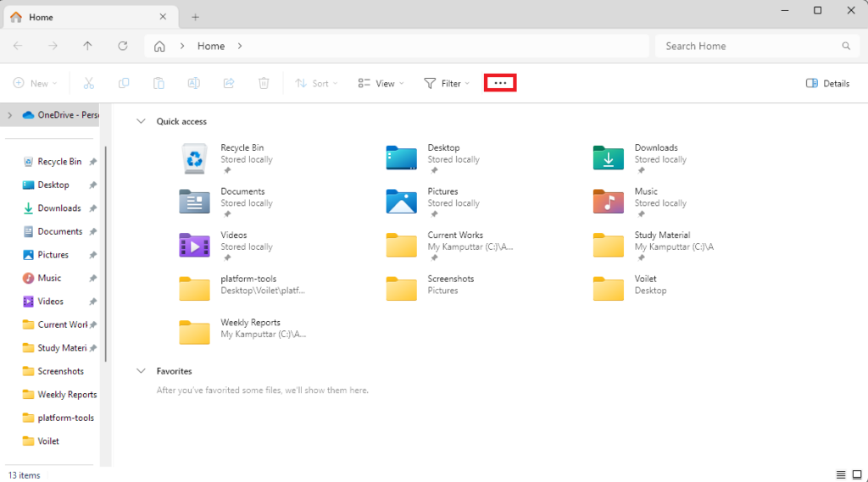Open the Recycle Bin in Quick access
Screen dimensions: 868x482
point(222,157)
